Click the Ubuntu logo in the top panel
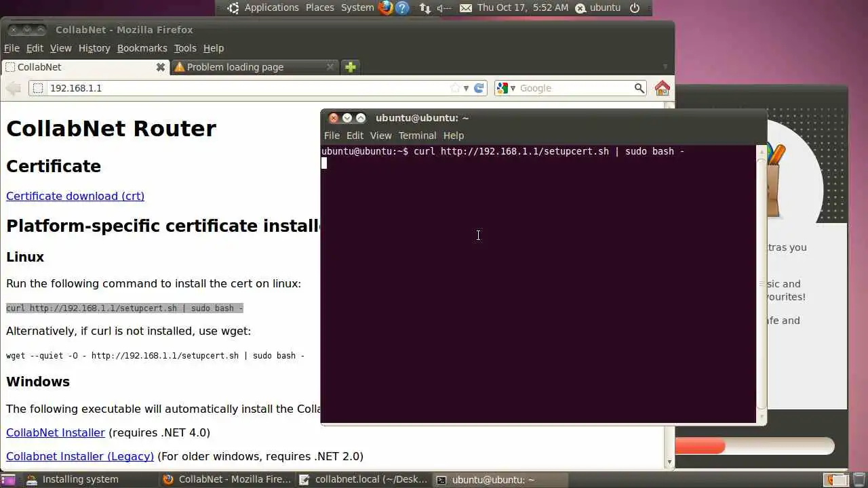 click(x=233, y=8)
